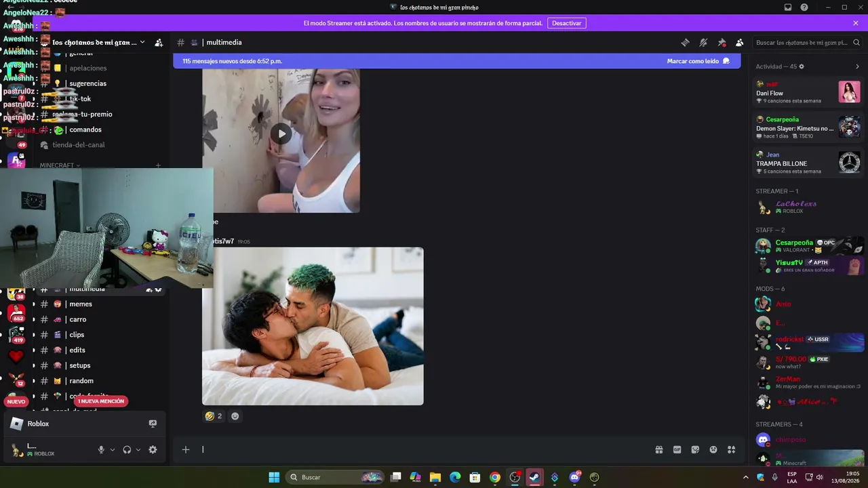
Task: Open Actividad settings gear
Action: [x=802, y=66]
